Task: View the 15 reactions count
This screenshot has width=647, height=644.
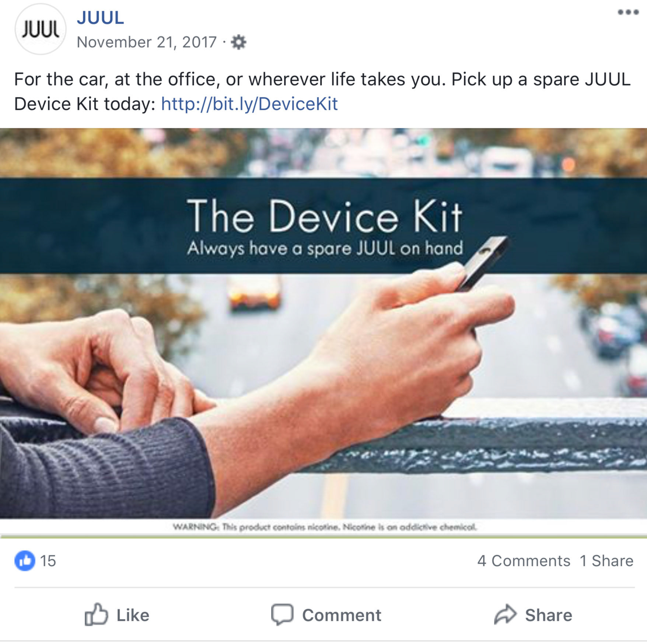Action: pos(48,561)
